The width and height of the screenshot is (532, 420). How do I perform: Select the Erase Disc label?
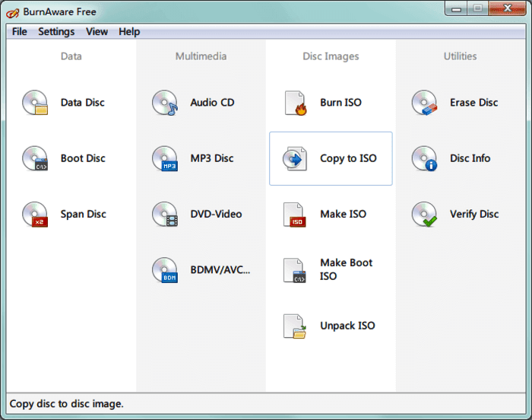474,102
